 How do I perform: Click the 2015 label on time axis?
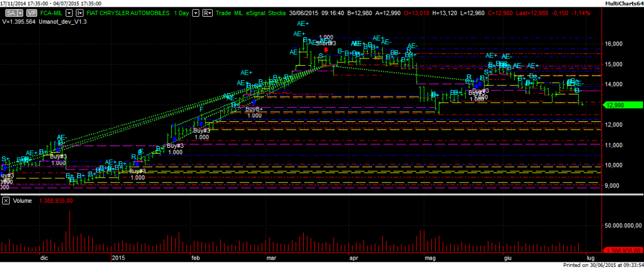[x=118, y=258]
